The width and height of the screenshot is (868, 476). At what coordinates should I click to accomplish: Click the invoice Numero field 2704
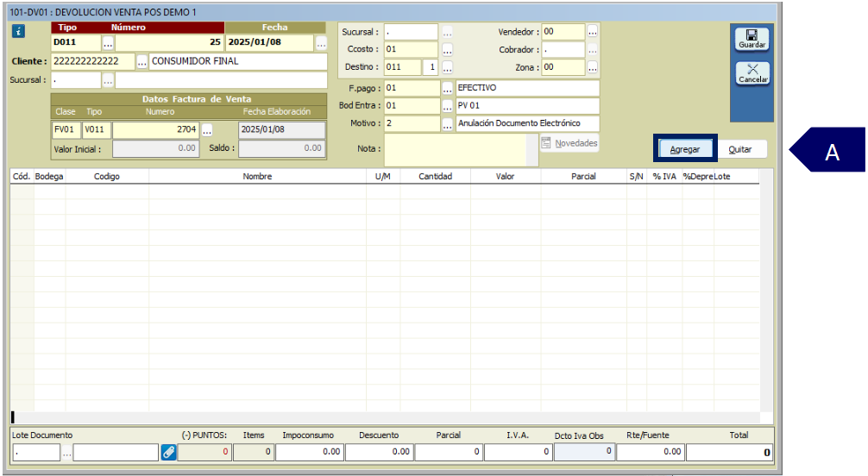click(155, 129)
